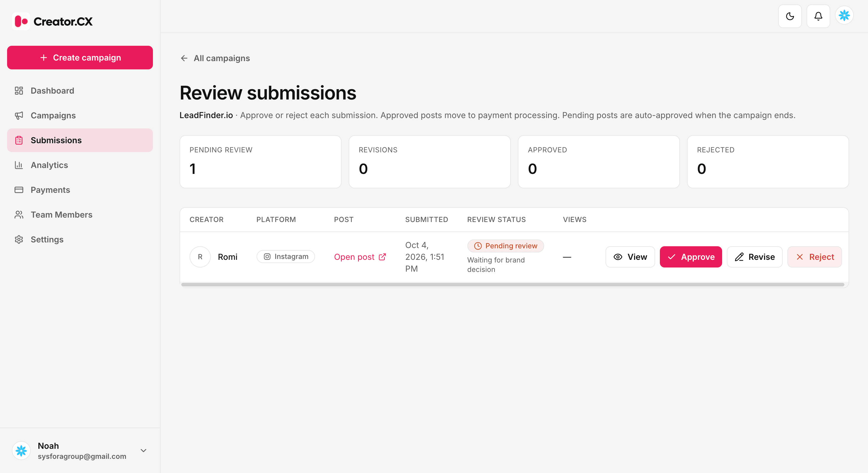Click the Pending review status badge
The width and height of the screenshot is (868, 473).
[x=505, y=246]
